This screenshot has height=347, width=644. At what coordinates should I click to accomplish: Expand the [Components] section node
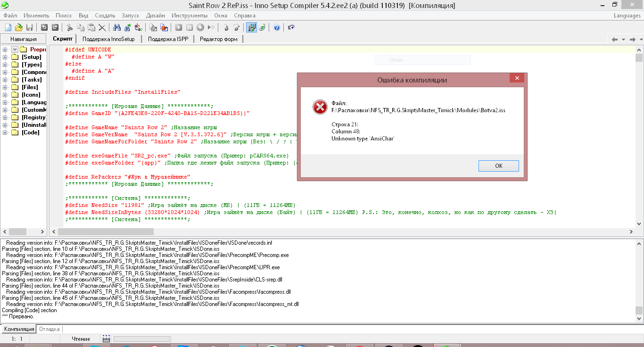(x=5, y=72)
